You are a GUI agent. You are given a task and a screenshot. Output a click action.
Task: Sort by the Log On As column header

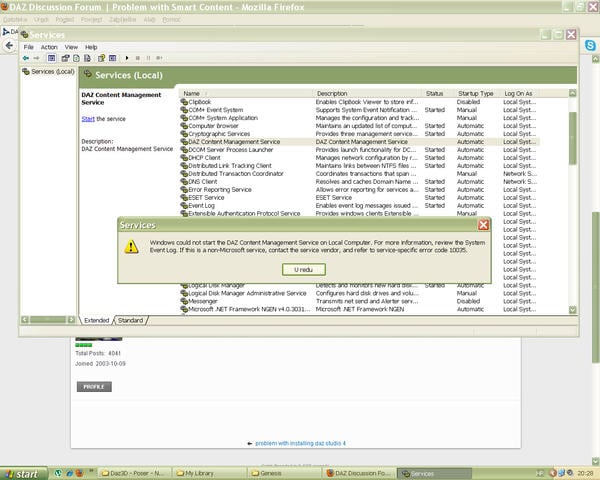[518, 93]
